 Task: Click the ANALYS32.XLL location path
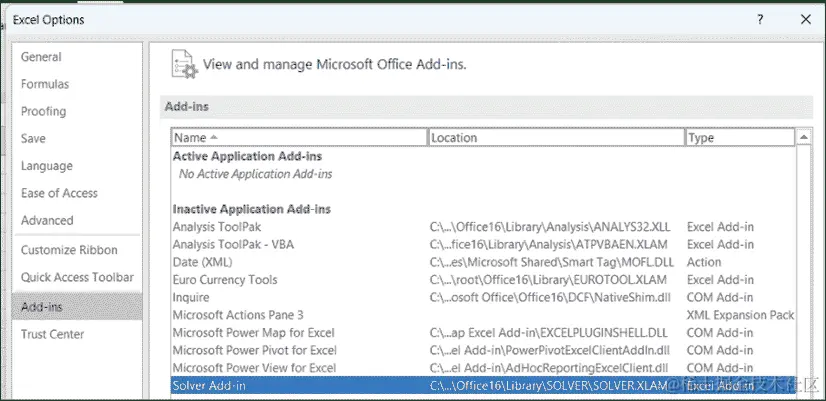tap(550, 227)
